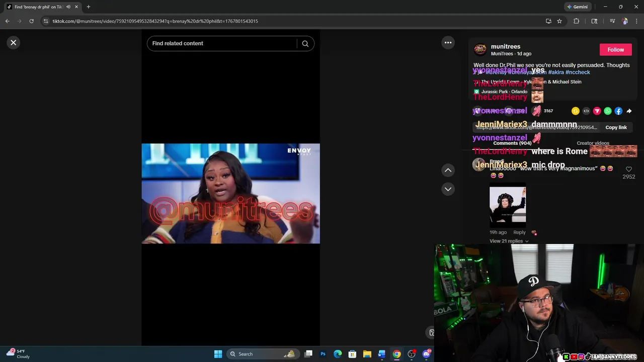Open Gemini in Chrome
Image resolution: width=644 pixels, height=362 pixels.
(x=577, y=7)
